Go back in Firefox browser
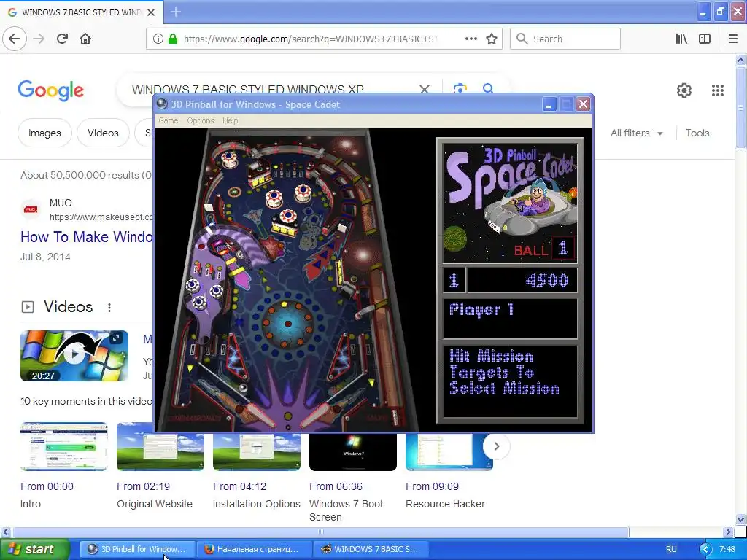Image resolution: width=747 pixels, height=560 pixels. click(x=15, y=39)
